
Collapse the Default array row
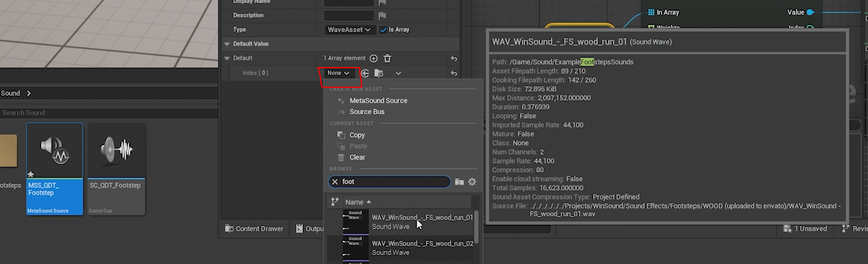pos(227,58)
